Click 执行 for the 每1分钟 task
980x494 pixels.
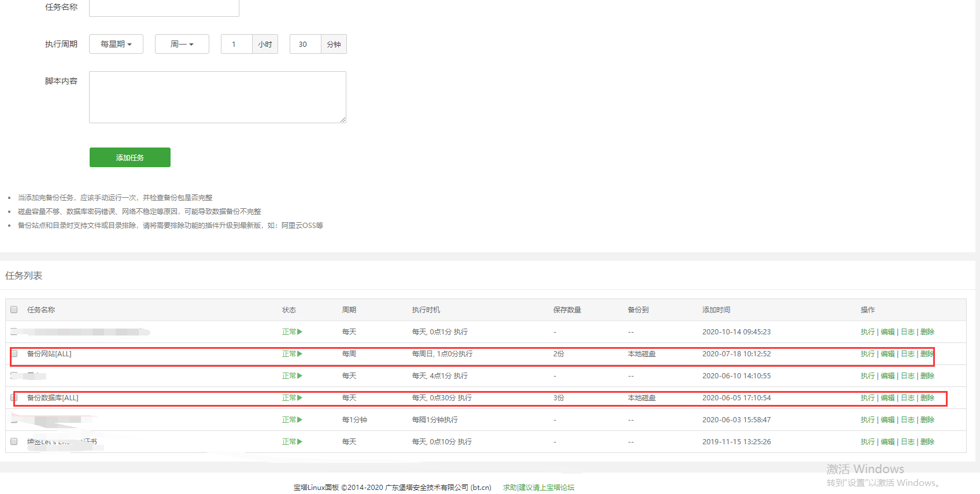(867, 420)
